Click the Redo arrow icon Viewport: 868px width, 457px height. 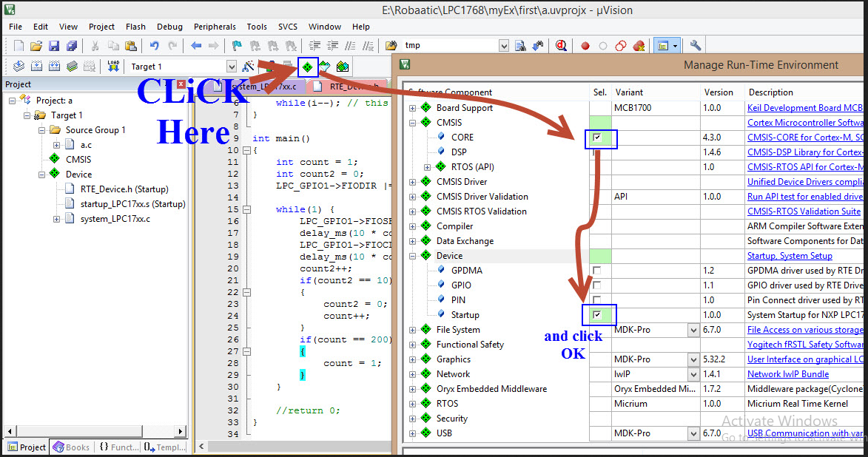click(172, 45)
